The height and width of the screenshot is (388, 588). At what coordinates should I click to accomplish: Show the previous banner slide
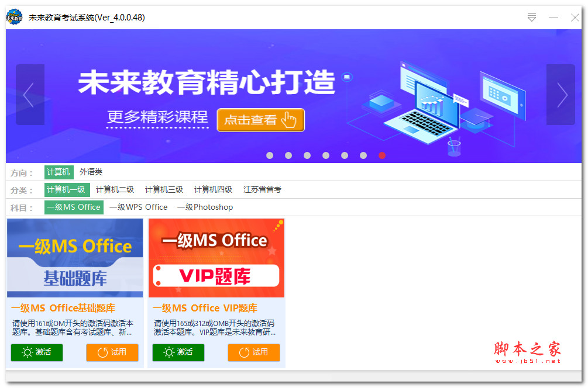tap(30, 95)
